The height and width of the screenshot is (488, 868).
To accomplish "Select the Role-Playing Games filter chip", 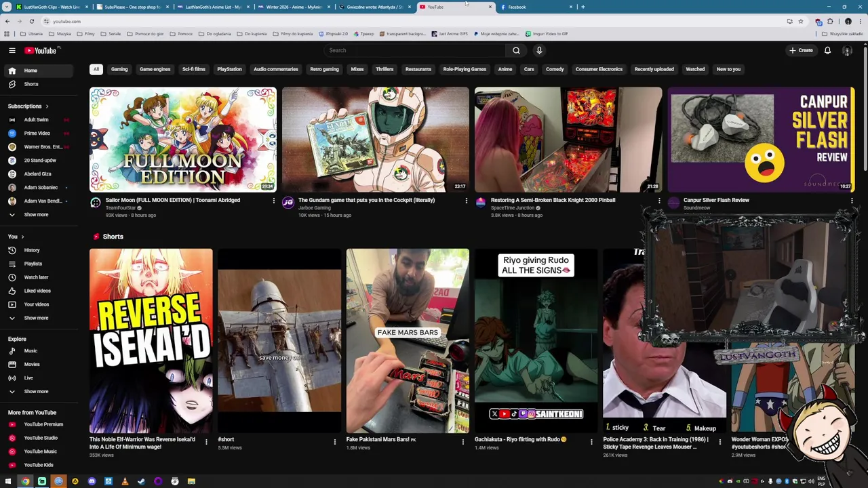I will coord(465,69).
